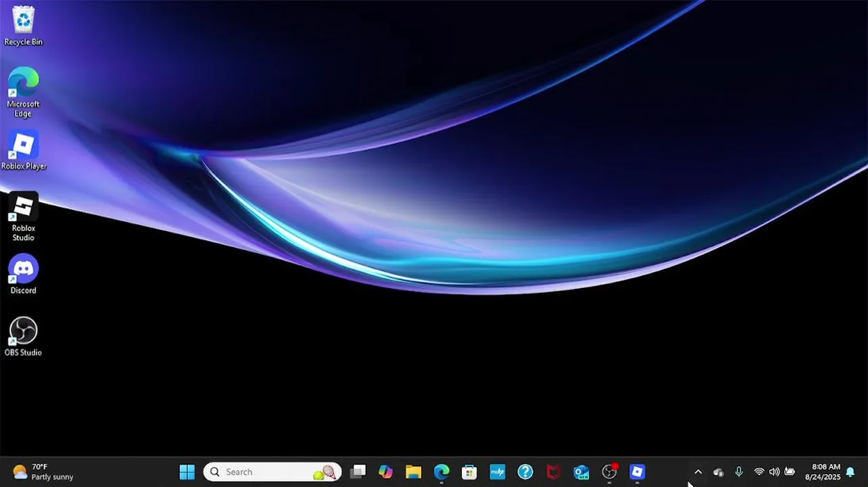The width and height of the screenshot is (868, 487).
Task: Switch to OBS Studio in the taskbar
Action: pyautogui.click(x=610, y=472)
